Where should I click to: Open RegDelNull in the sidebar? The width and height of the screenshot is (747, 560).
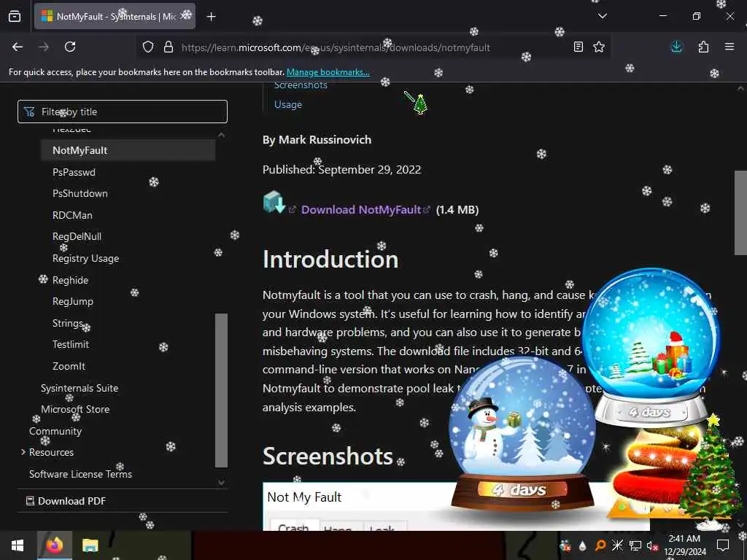(x=77, y=236)
